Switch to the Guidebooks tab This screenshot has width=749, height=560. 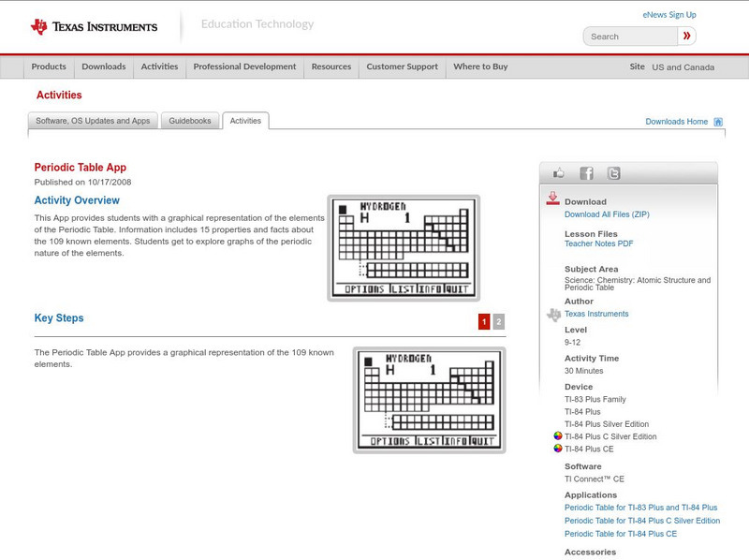click(189, 120)
